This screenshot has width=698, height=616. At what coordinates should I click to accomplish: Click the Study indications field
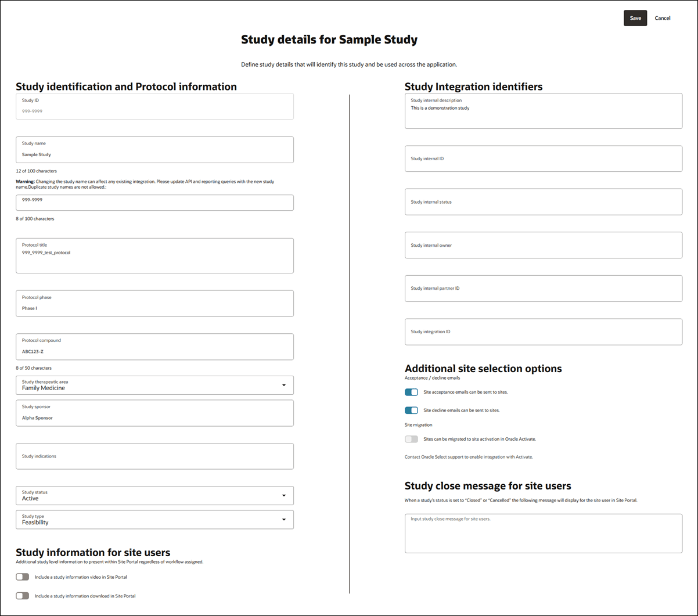pyautogui.click(x=154, y=456)
